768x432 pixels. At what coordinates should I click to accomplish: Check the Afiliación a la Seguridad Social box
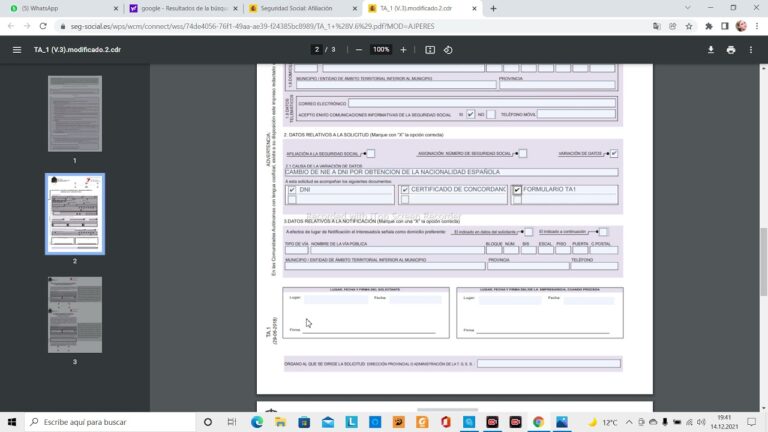tap(371, 154)
